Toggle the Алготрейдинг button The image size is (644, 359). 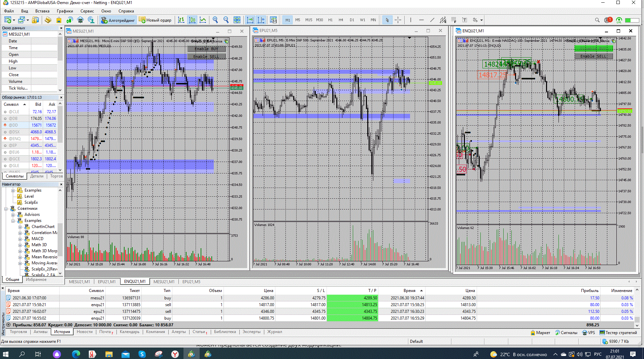tap(118, 20)
